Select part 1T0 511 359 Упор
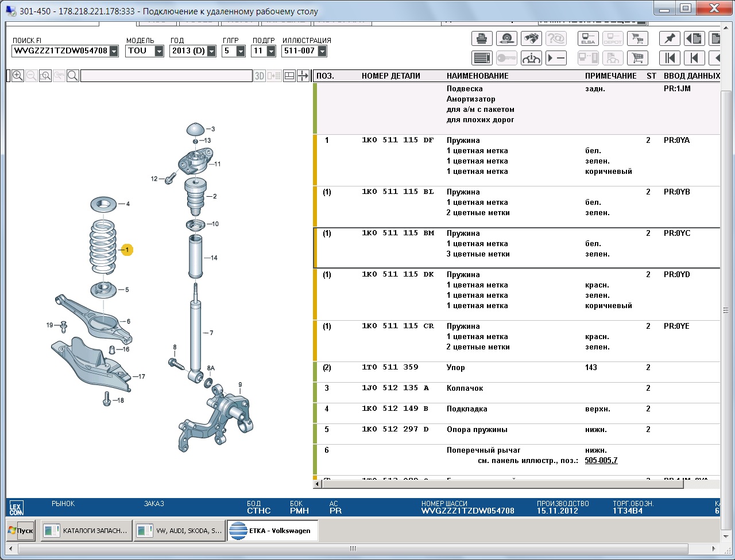The image size is (735, 560). pyautogui.click(x=517, y=372)
